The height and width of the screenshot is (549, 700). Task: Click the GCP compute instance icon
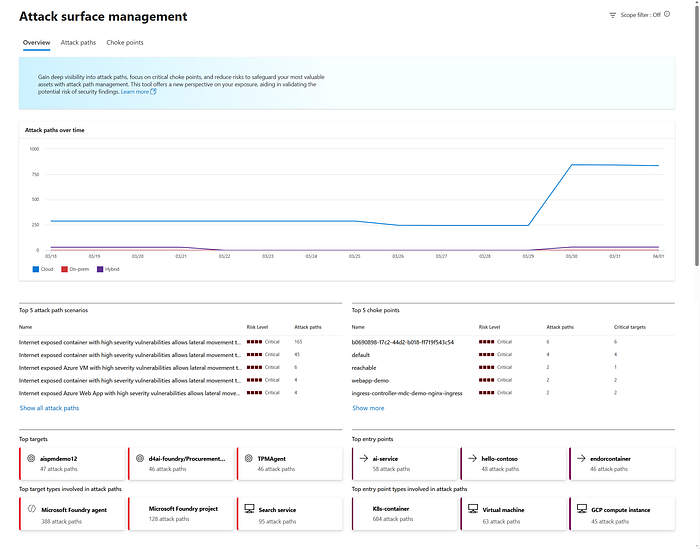[x=582, y=509]
